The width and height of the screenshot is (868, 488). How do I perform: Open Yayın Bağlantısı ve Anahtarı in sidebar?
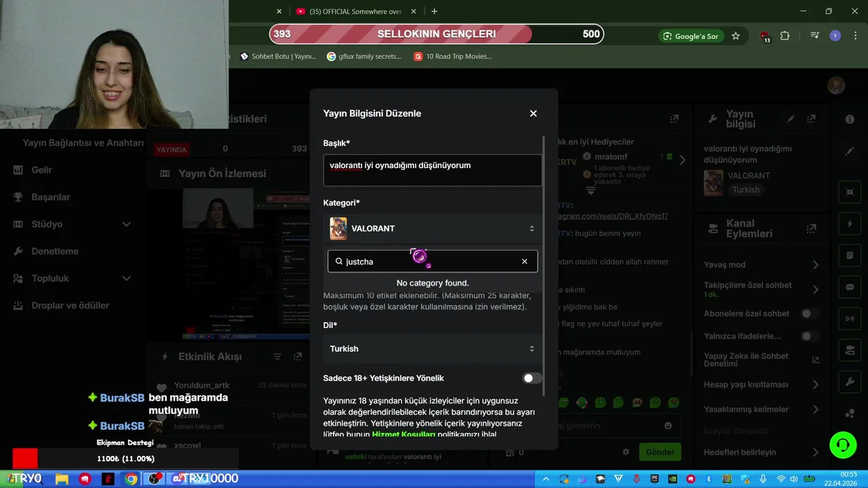[x=83, y=143]
